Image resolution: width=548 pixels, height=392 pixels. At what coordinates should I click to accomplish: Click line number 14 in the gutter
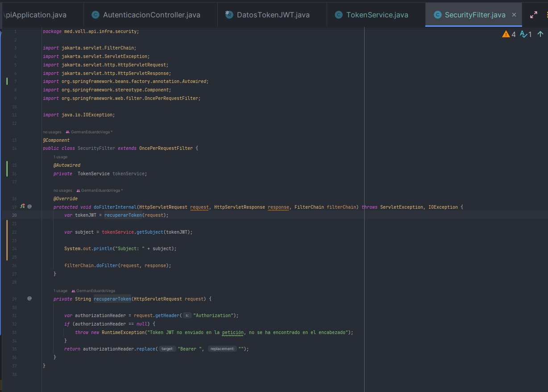pyautogui.click(x=15, y=148)
